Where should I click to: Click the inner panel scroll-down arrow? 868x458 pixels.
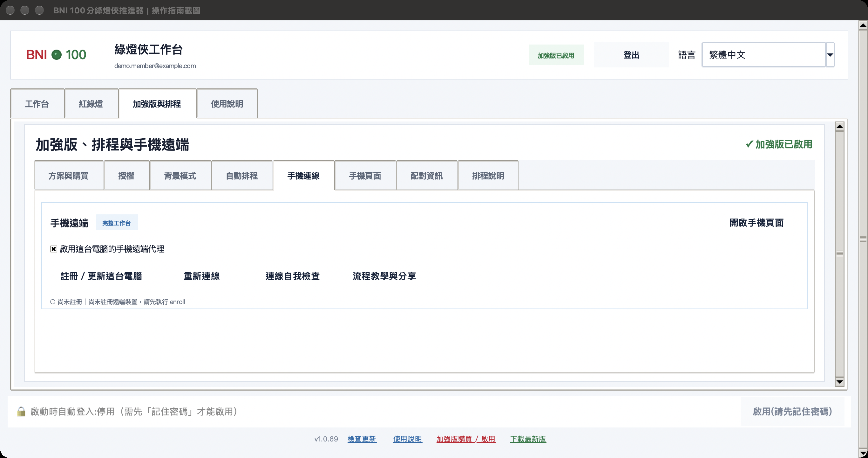click(840, 382)
